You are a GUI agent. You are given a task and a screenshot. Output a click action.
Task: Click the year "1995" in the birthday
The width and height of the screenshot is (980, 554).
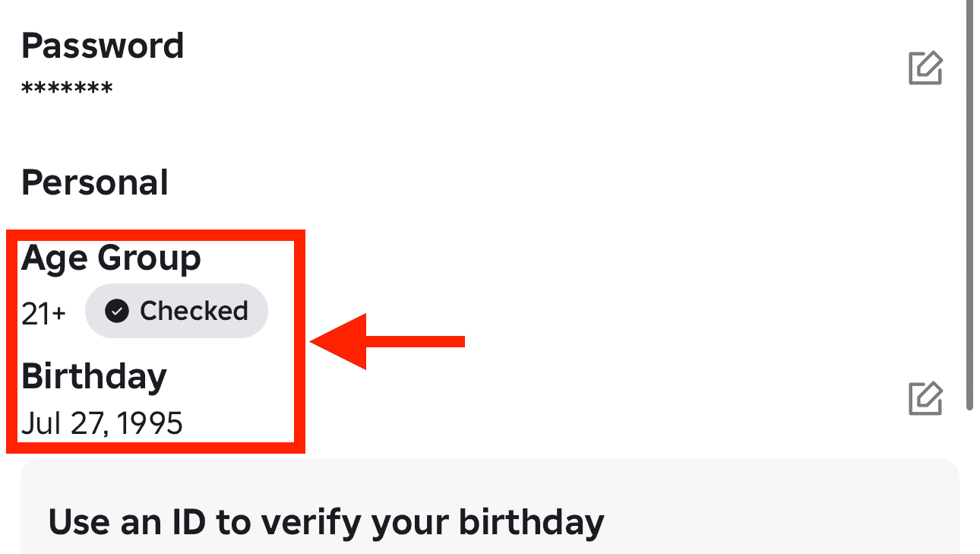click(150, 423)
